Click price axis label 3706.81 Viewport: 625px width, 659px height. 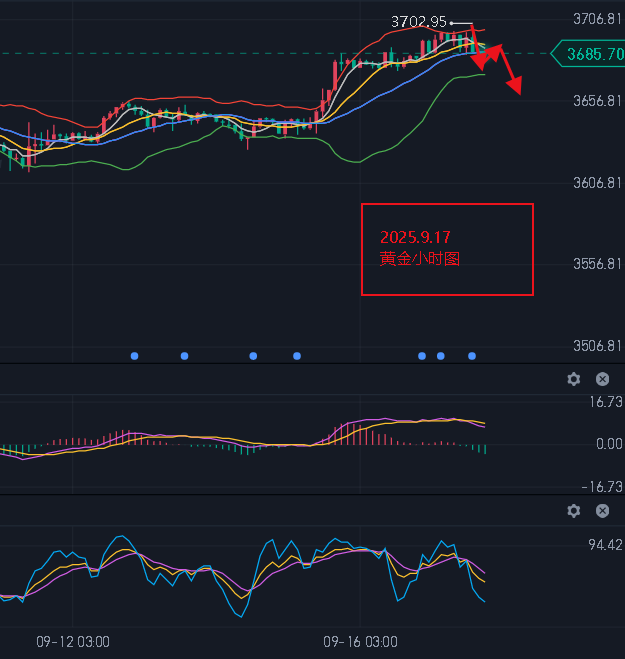597,19
